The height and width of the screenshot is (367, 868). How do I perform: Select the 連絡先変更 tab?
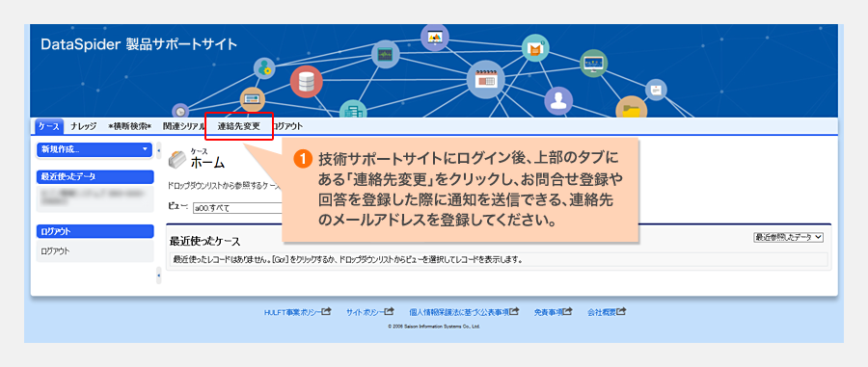click(x=238, y=126)
